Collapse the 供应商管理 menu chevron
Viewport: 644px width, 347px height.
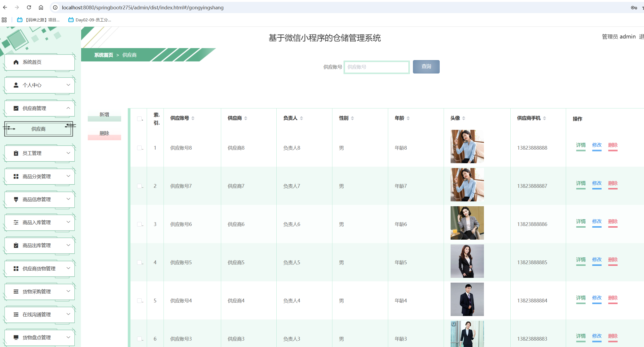(68, 108)
